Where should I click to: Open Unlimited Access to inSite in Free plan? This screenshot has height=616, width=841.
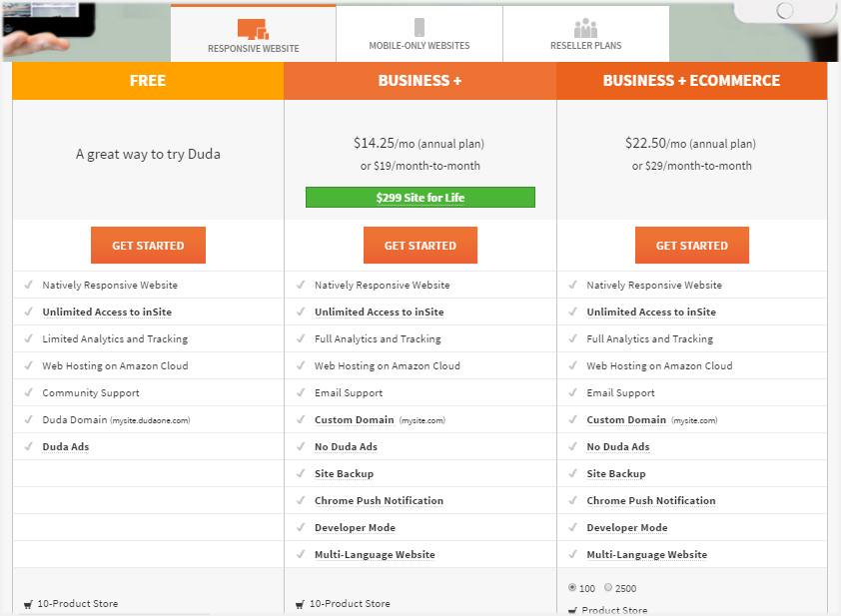pos(107,312)
